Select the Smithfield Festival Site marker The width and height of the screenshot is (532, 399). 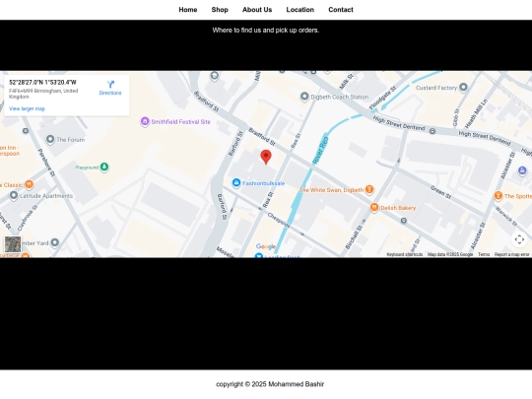(145, 121)
